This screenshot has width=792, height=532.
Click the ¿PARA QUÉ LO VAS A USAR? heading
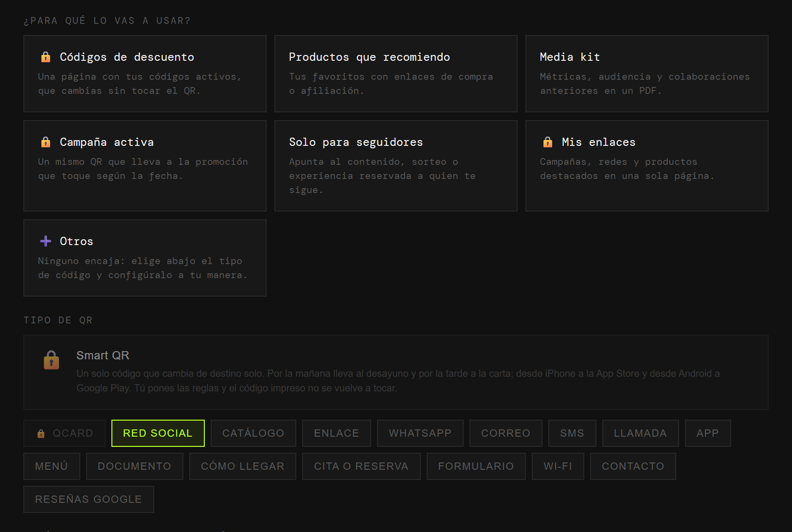(x=107, y=20)
